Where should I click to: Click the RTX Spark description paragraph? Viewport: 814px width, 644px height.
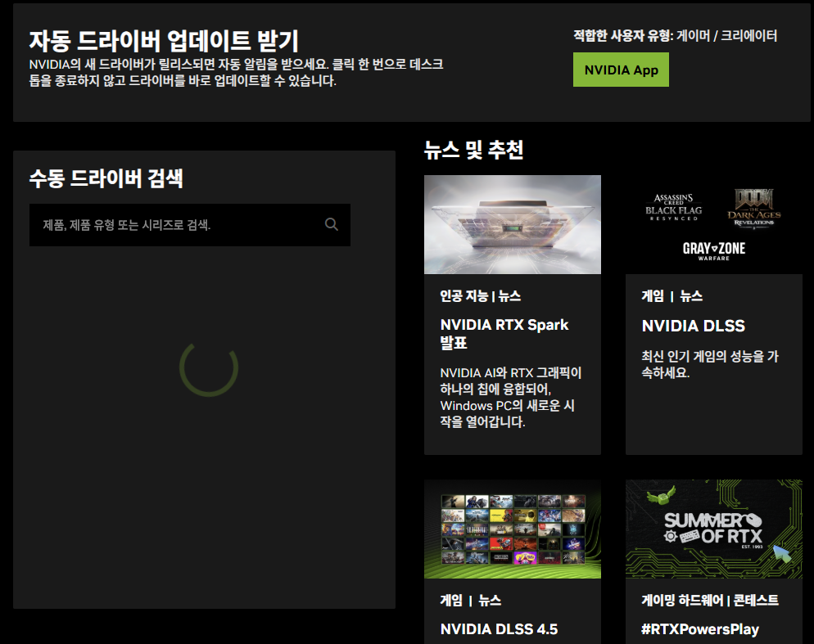(x=511, y=397)
